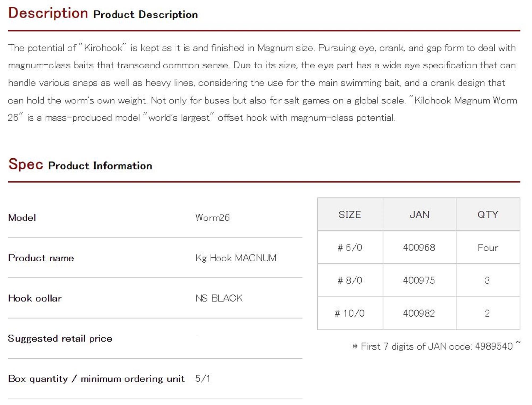The height and width of the screenshot is (405, 532).
Task: Select the # 8/0 size cell
Action: coord(350,280)
